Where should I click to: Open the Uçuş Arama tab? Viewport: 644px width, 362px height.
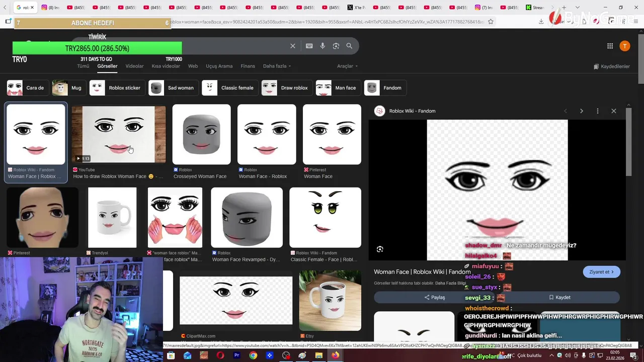(x=219, y=66)
